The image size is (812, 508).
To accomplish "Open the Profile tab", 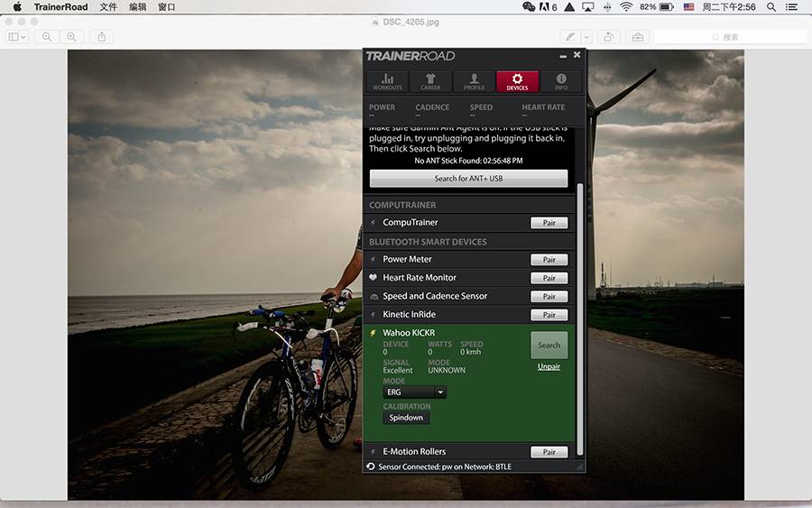I will click(474, 81).
